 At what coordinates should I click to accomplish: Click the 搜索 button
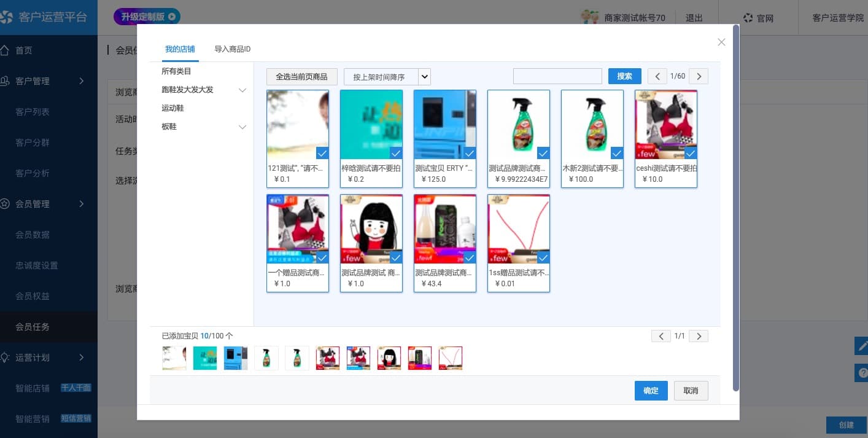(x=625, y=76)
